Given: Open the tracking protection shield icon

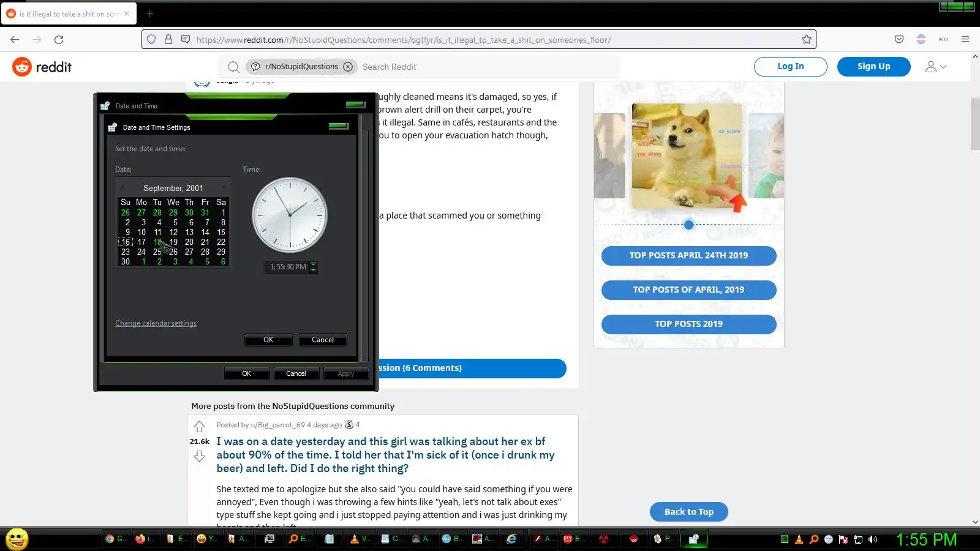Looking at the screenshot, I should (151, 40).
